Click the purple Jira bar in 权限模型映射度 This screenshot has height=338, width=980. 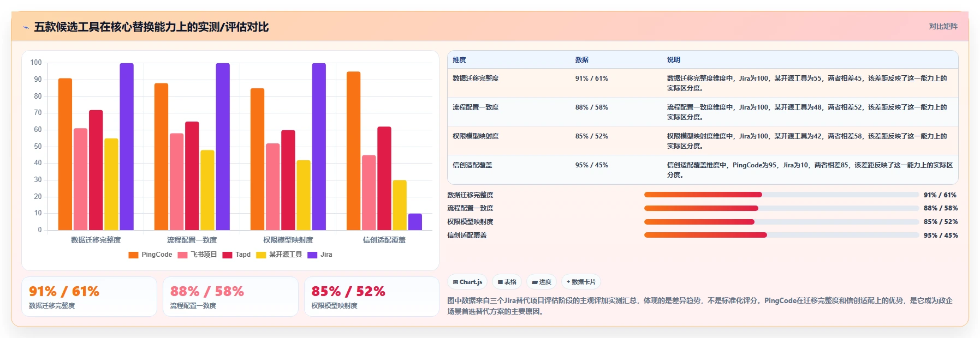319,147
